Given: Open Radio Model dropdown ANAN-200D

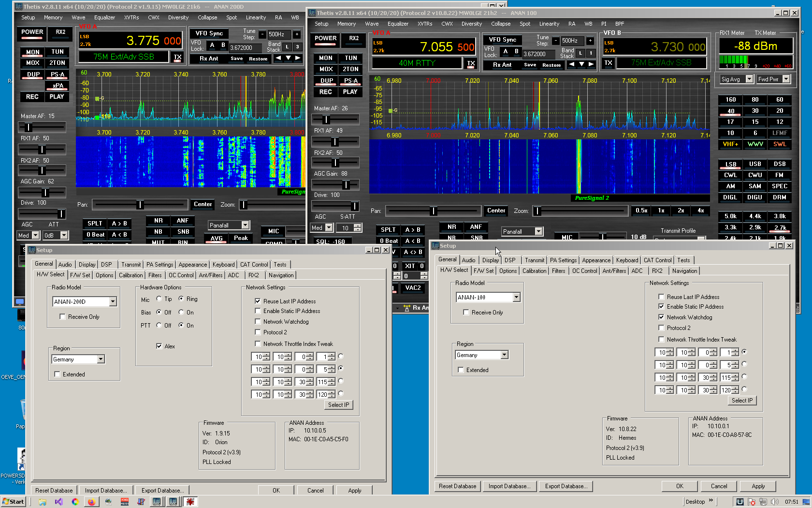Looking at the screenshot, I should (113, 302).
